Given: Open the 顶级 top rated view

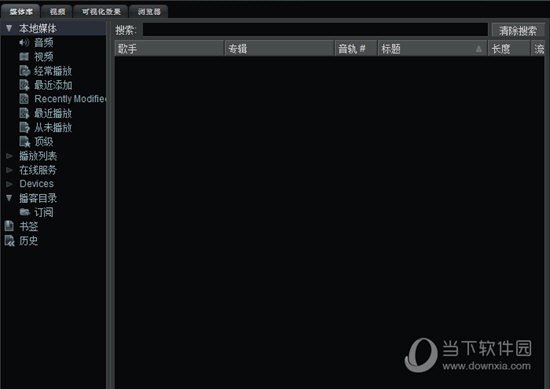Looking at the screenshot, I should pos(43,141).
